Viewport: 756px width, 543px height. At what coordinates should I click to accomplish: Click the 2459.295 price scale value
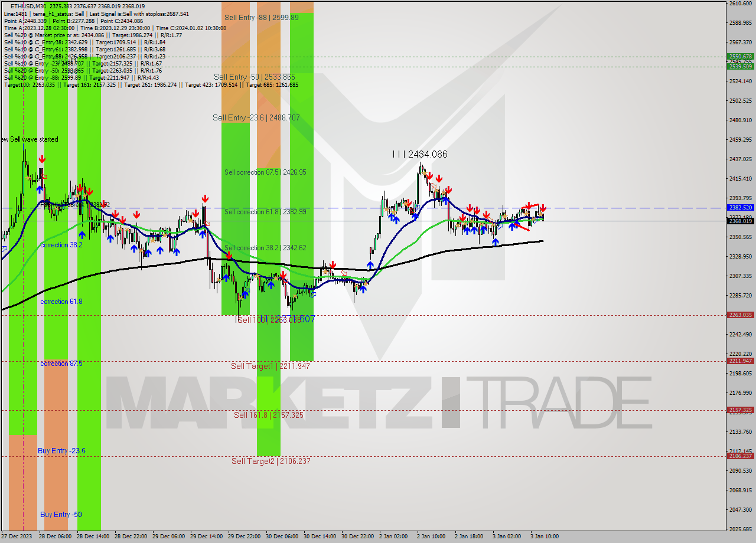point(740,139)
